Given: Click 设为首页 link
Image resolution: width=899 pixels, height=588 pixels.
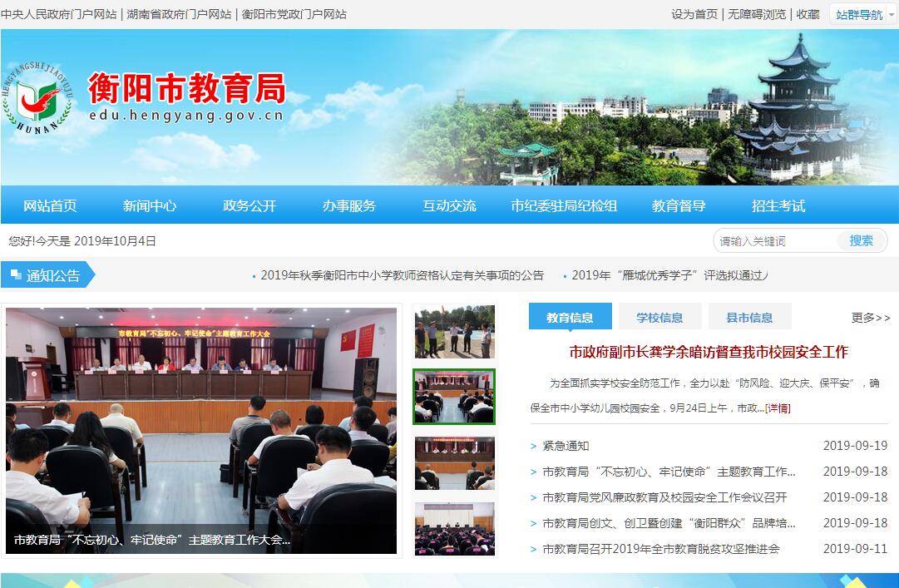Looking at the screenshot, I should tap(694, 14).
